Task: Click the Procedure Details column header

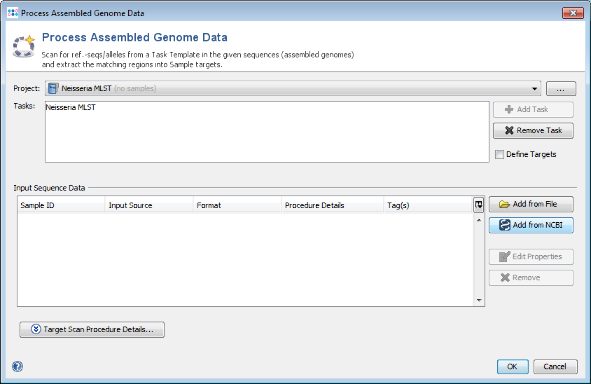Action: point(332,205)
